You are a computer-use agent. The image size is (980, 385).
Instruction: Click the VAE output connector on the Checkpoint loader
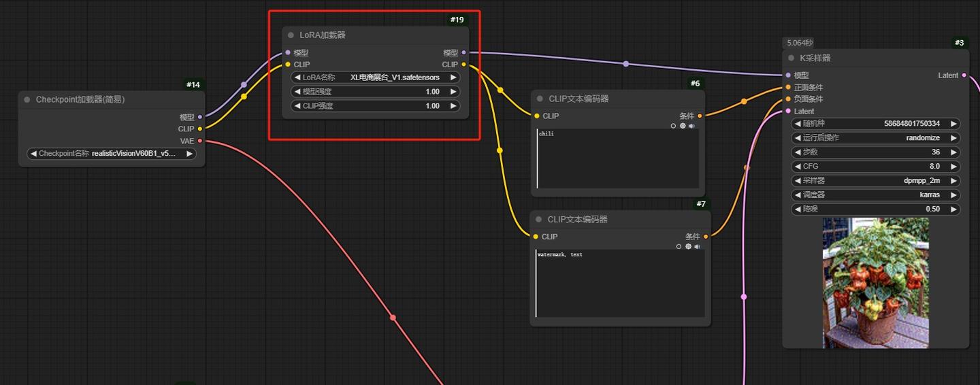(199, 141)
